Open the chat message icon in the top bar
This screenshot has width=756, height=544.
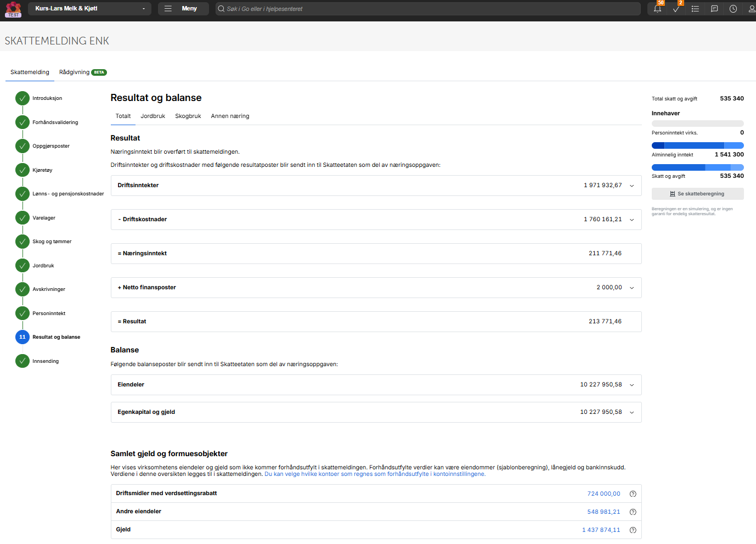click(714, 9)
